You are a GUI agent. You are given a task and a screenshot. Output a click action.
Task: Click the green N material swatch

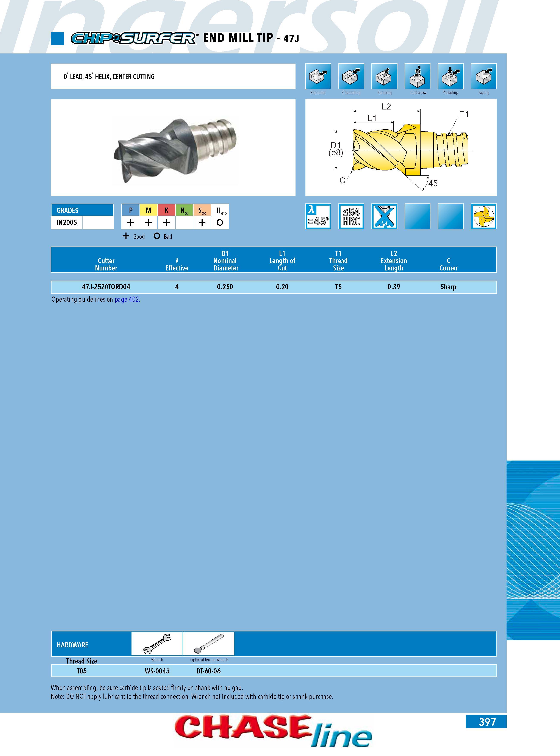point(184,210)
